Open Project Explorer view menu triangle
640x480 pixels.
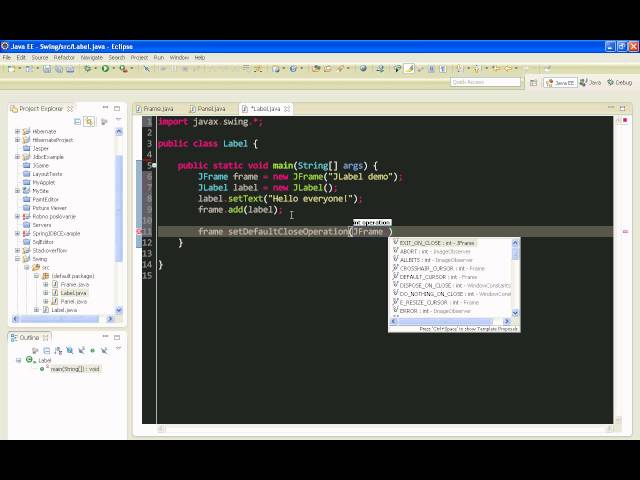[x=119, y=120]
